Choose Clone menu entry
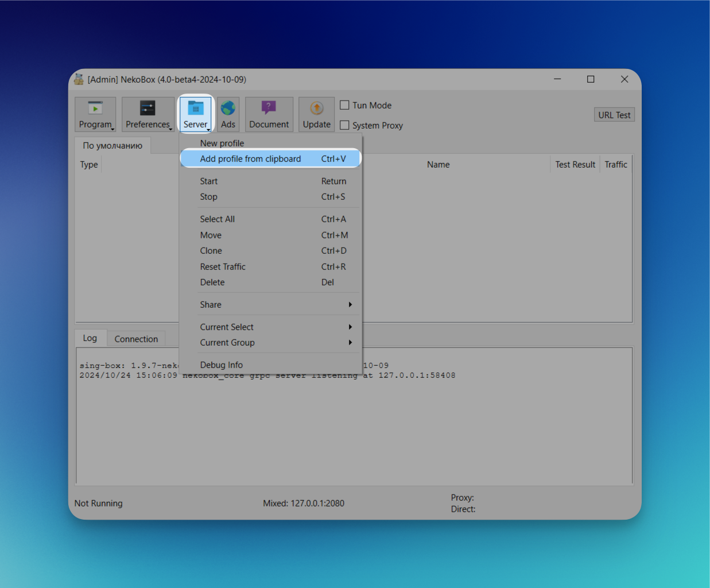Viewport: 710px width, 588px height. coord(270,251)
